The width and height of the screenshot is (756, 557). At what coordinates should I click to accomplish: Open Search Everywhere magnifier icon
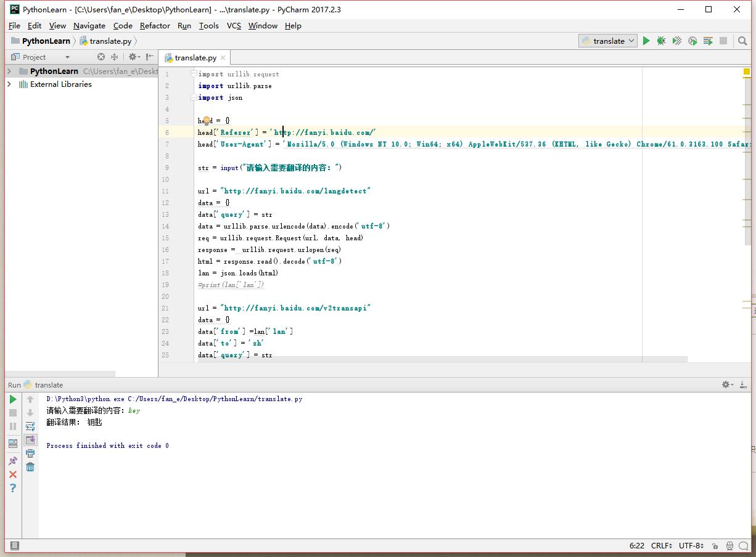(x=742, y=41)
